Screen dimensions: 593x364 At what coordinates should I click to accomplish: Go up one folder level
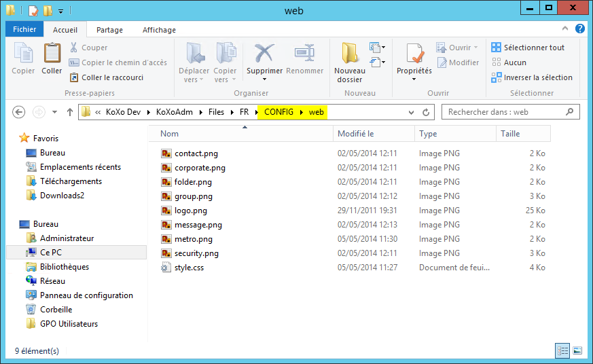(69, 112)
